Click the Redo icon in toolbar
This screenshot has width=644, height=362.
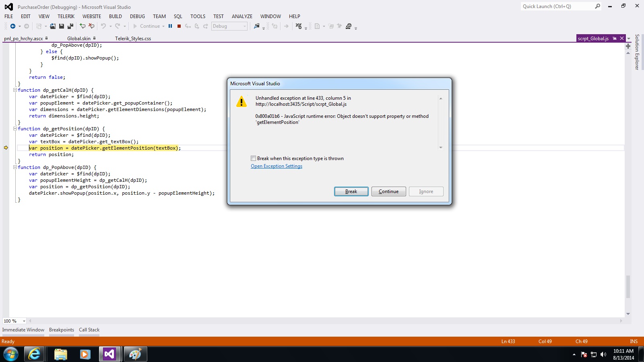pyautogui.click(x=118, y=26)
